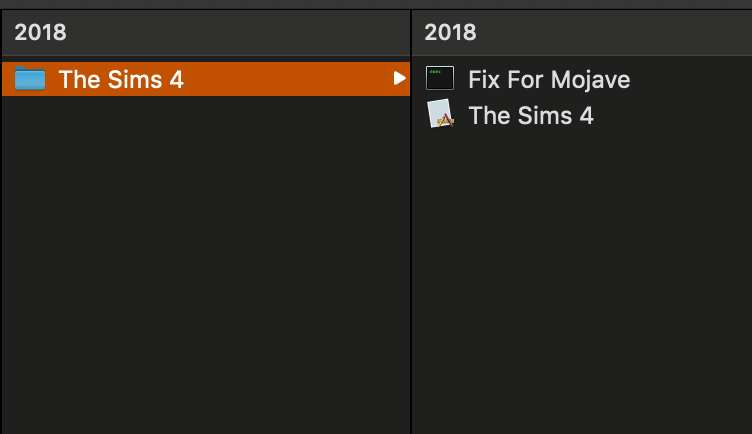Click the dark strip above the 2018 headers
This screenshot has height=434, width=752.
point(376,4)
